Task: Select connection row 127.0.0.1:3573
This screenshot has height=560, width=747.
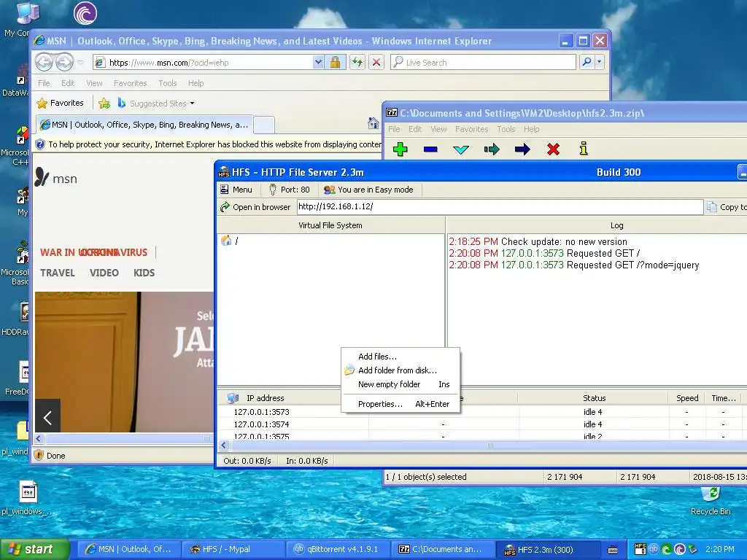Action: pos(481,412)
